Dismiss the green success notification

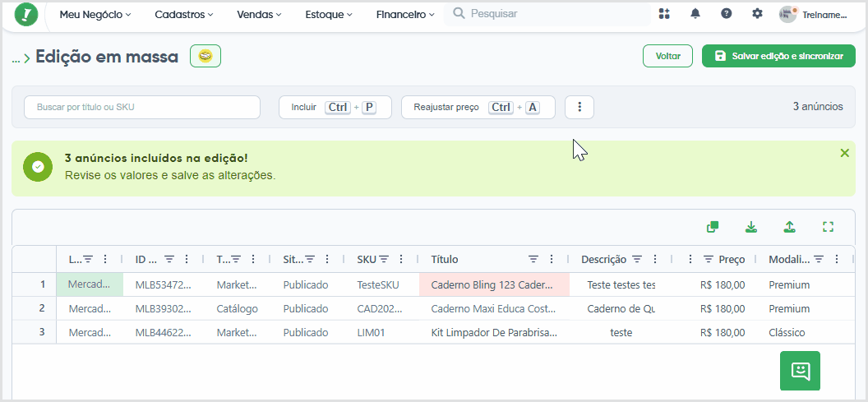[x=845, y=153]
